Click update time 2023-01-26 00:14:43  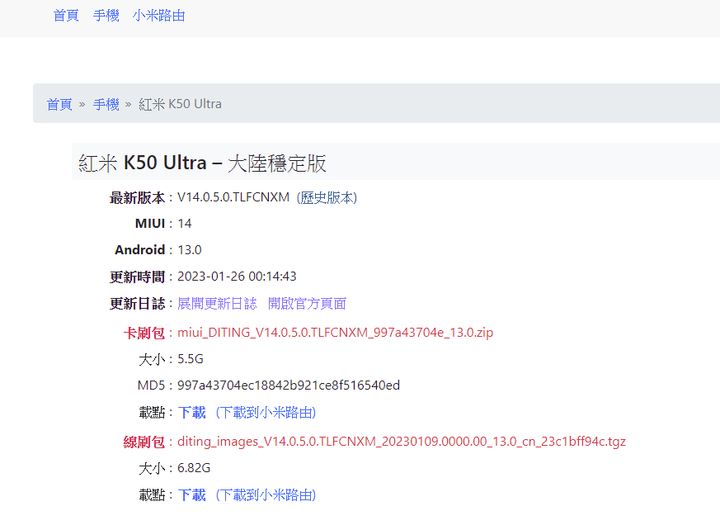[x=237, y=277]
